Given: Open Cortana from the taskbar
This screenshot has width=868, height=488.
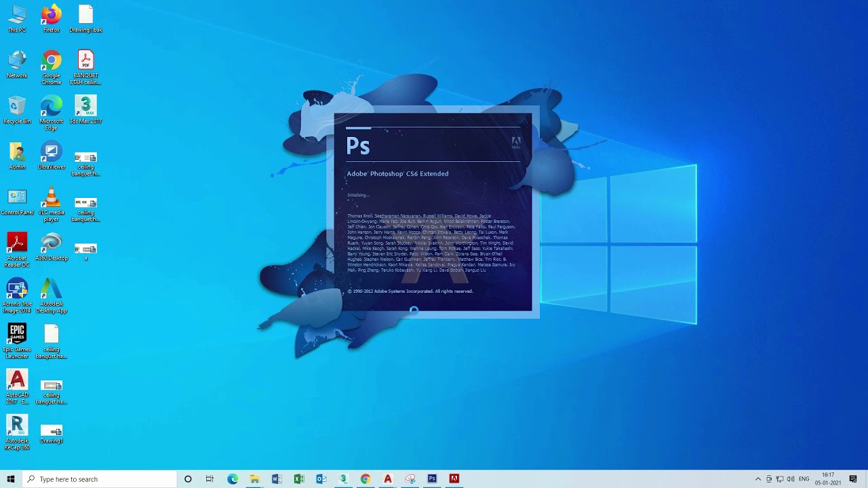Looking at the screenshot, I should 188,479.
